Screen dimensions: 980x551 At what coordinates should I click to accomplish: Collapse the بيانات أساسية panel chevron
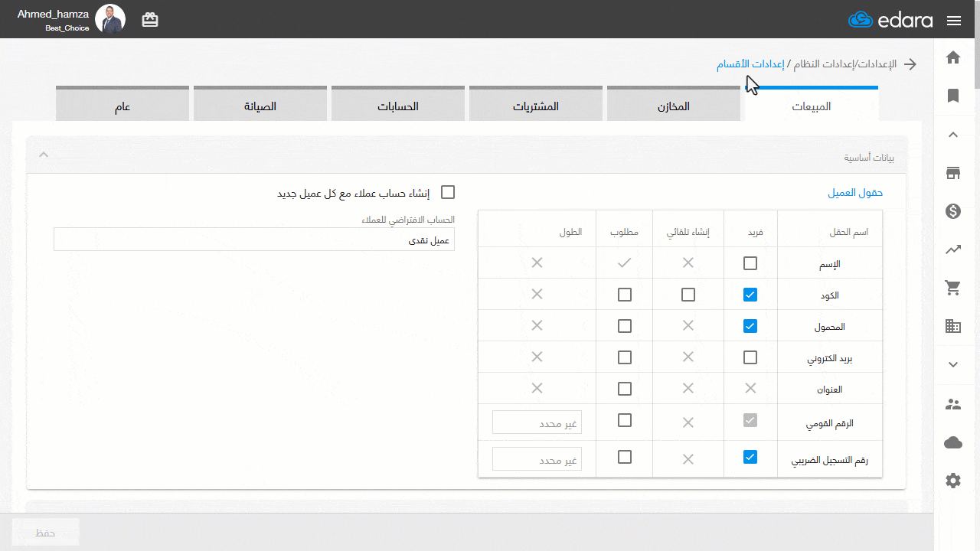click(x=44, y=155)
